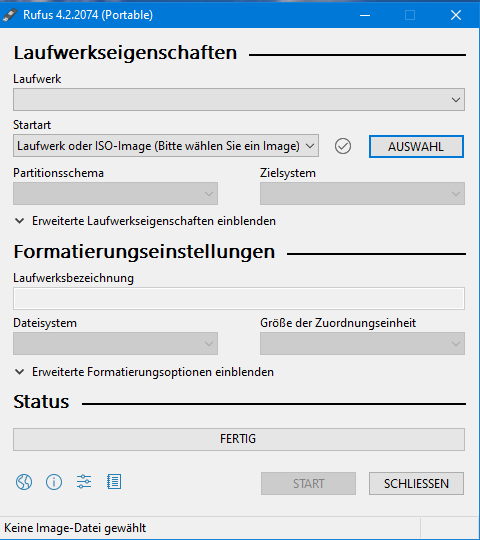Click the Rufus USB icon in title bar
This screenshot has width=480, height=540.
click(10, 15)
